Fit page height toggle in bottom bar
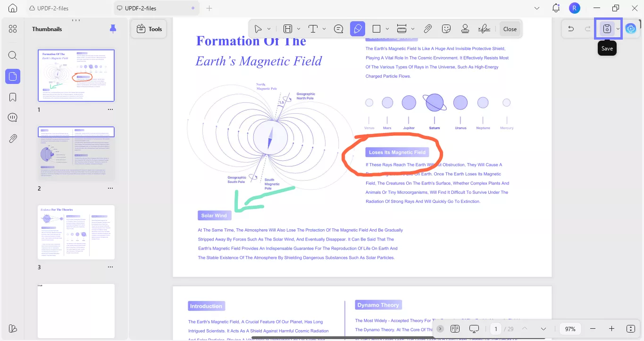Image resolution: width=644 pixels, height=341 pixels. [x=631, y=329]
